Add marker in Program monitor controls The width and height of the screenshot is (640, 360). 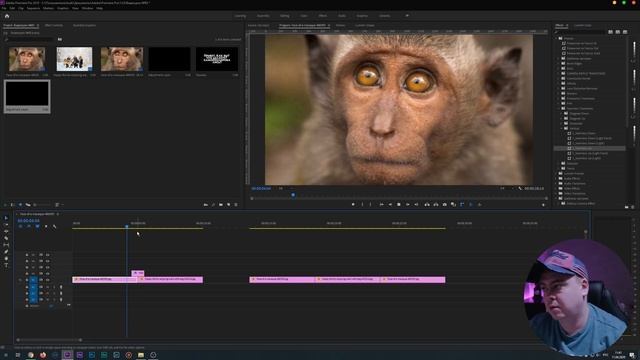coord(353,204)
